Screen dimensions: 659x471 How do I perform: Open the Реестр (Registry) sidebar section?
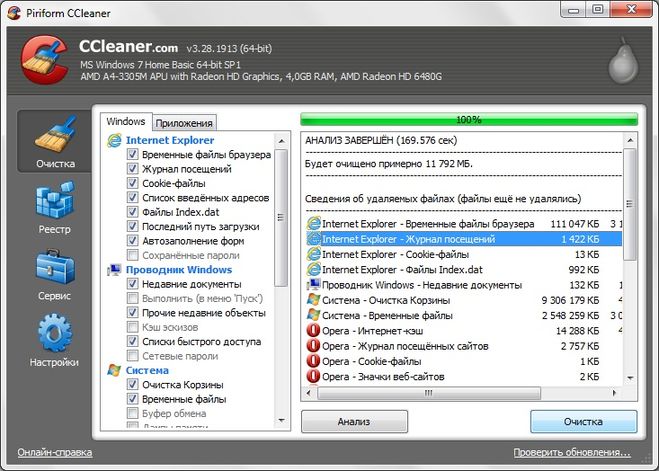(55, 210)
